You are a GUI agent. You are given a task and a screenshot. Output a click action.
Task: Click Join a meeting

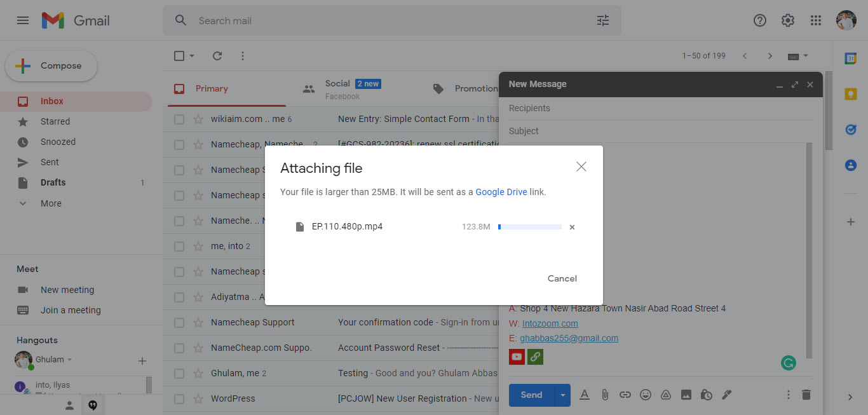pos(71,310)
